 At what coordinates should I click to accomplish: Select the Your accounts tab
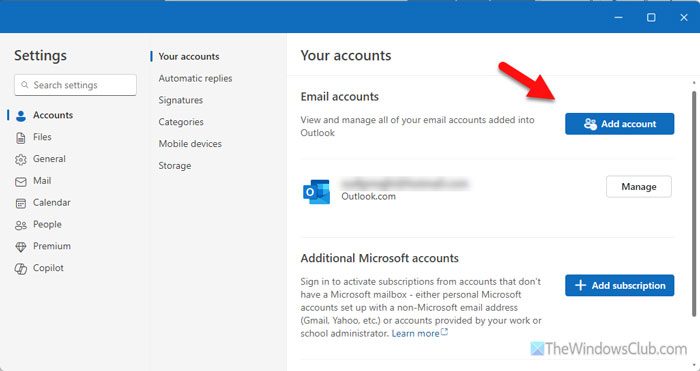(189, 57)
